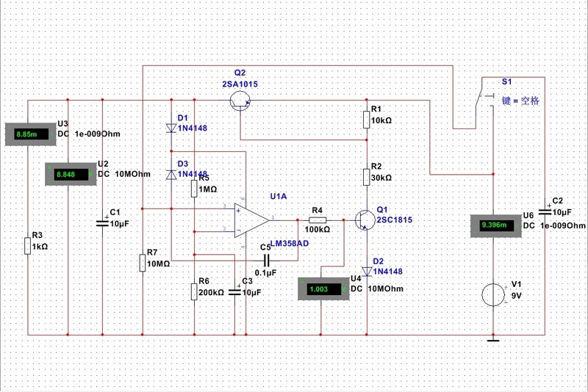Screen dimensions: 588x392
Task: Select the C5 0.1µF capacitor symbol
Action: 268,260
